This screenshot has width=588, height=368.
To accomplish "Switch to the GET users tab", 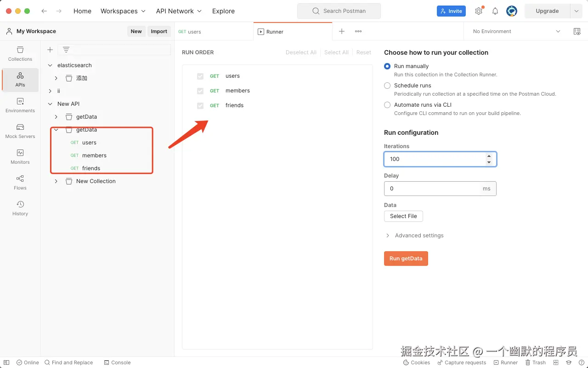I will [x=214, y=32].
